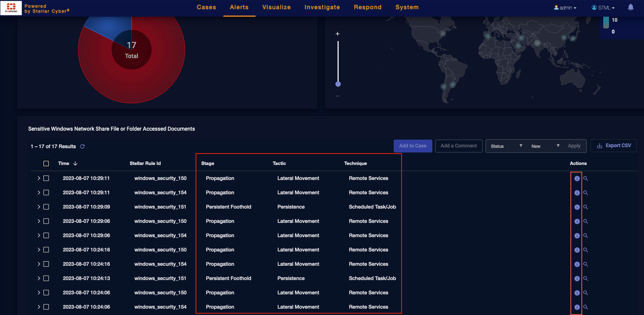Check the box for 10:29:09 alert row
644x315 pixels.
pos(46,207)
